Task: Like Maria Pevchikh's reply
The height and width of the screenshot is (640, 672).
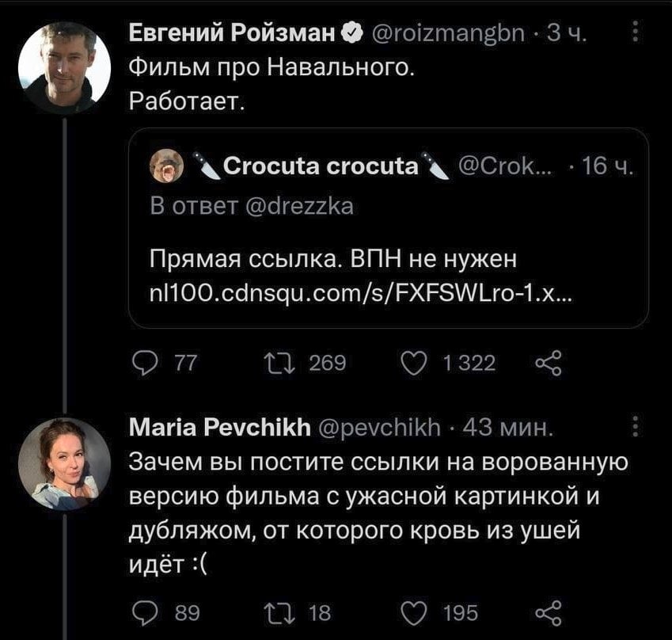Action: pos(416,611)
